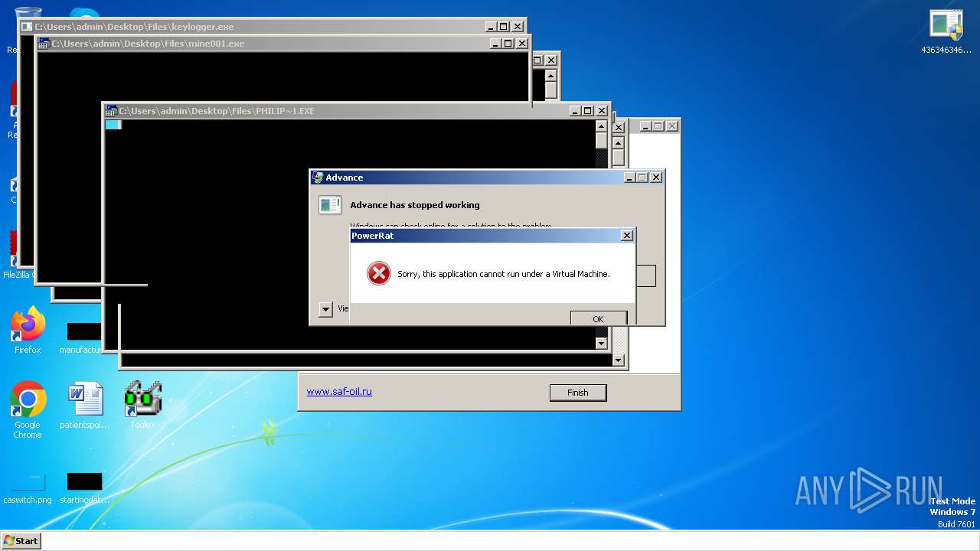The height and width of the screenshot is (551, 980).
Task: Click the red error icon in PowerRat
Action: pyautogui.click(x=378, y=273)
